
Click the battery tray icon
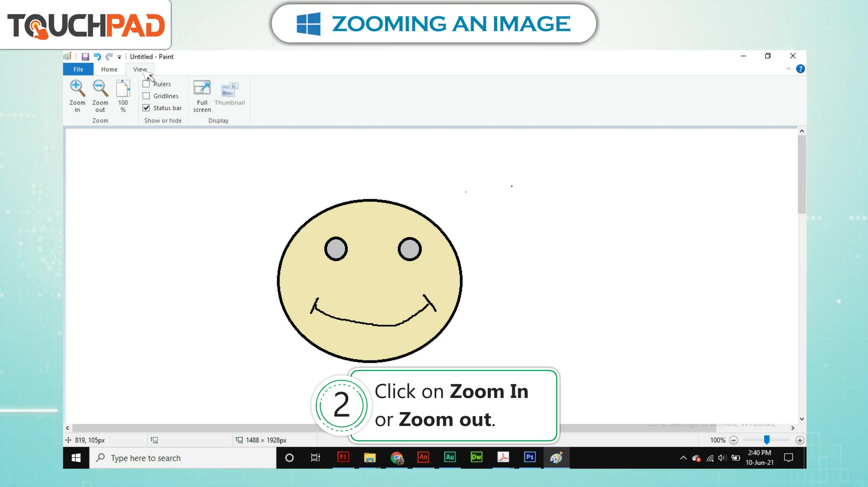tap(736, 458)
